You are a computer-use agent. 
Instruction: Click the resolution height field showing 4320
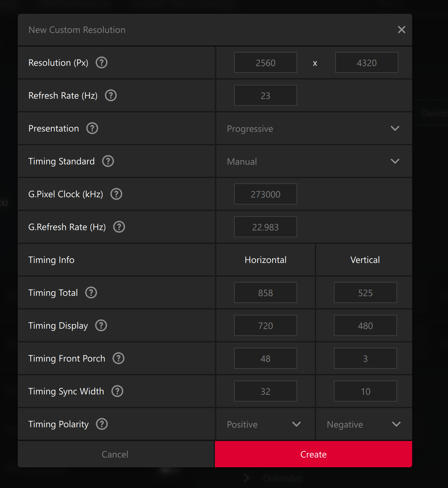tap(366, 62)
